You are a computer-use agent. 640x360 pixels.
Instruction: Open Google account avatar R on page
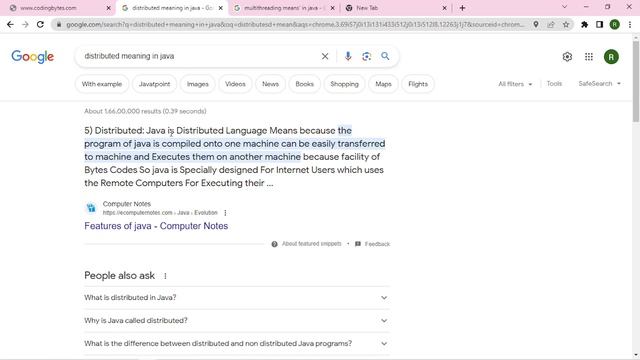pos(611,57)
